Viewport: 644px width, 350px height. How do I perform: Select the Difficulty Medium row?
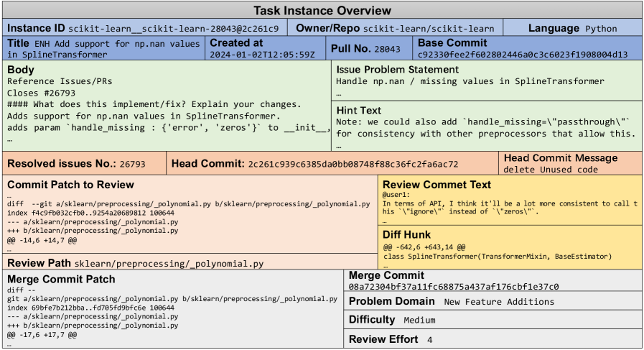click(493, 320)
